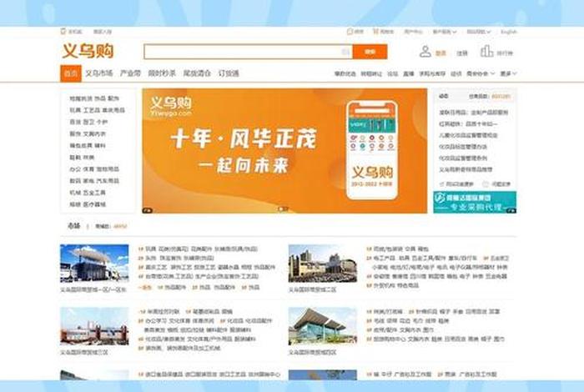Open the 用户中心 link
The image size is (584, 392).
click(414, 32)
